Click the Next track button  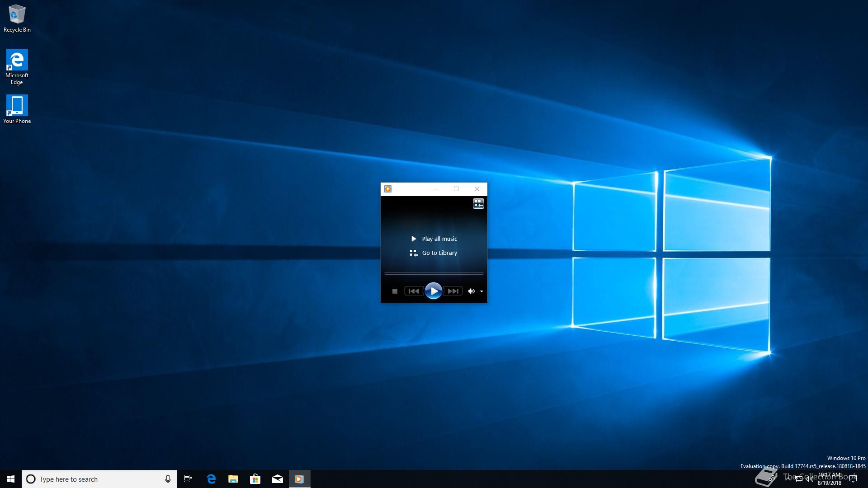point(453,291)
